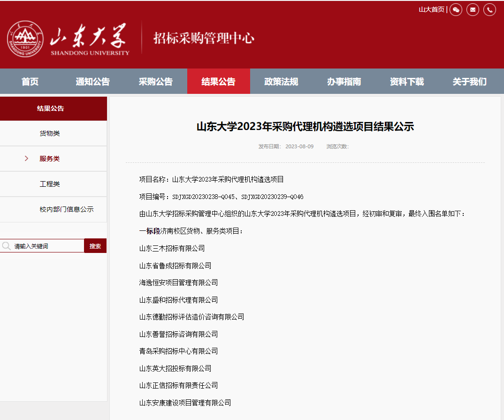
Task: Click the publish date 2023-08-09
Action: tap(299, 146)
